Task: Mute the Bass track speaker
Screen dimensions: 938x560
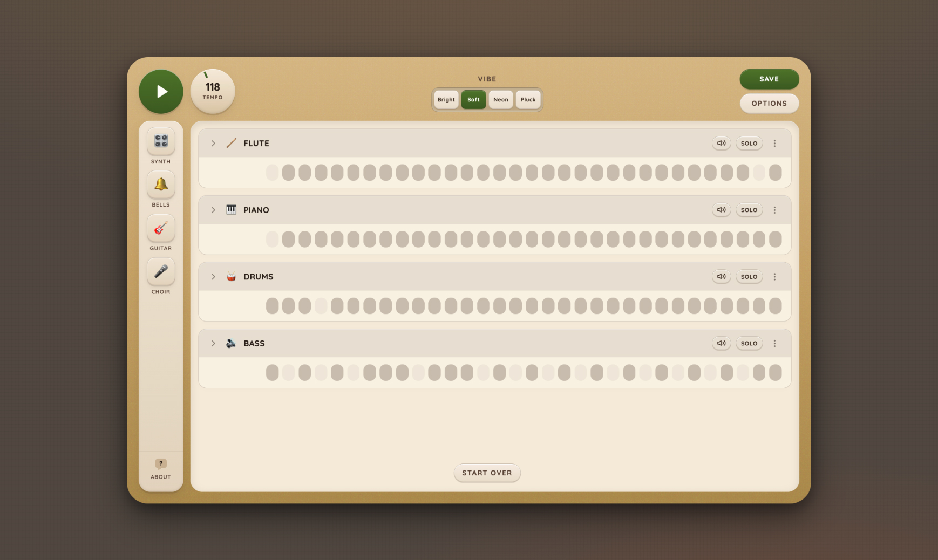Action: [721, 344]
